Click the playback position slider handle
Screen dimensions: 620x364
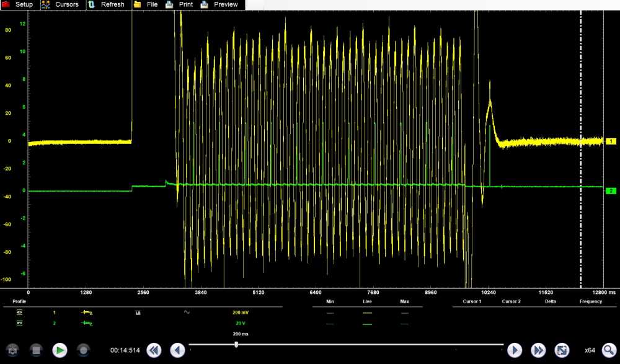pyautogui.click(x=236, y=344)
